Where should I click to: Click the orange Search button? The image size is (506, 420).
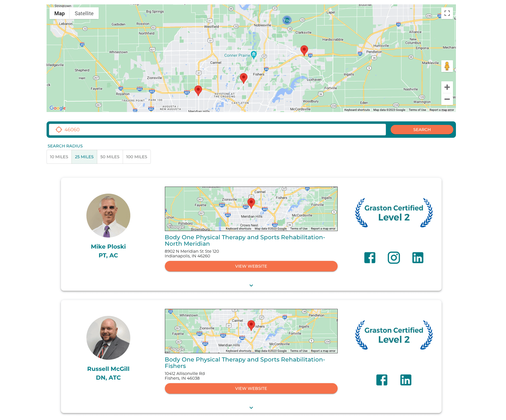pos(422,130)
